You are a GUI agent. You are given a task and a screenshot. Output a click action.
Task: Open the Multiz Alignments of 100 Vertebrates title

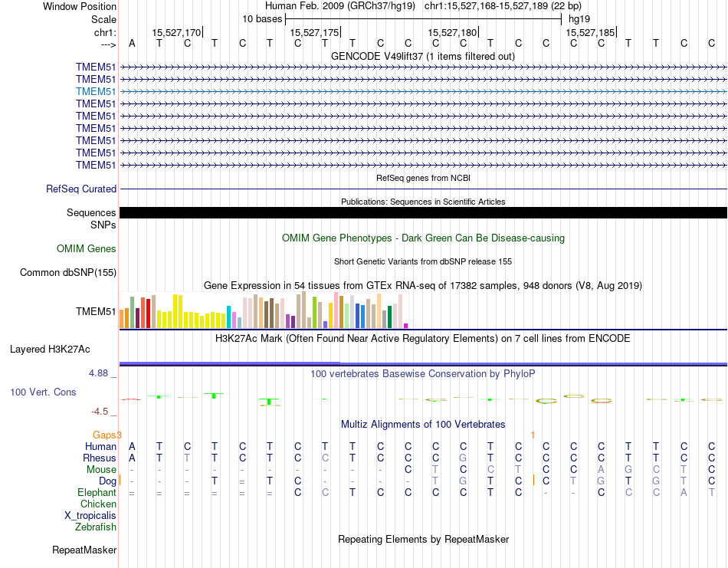click(423, 425)
